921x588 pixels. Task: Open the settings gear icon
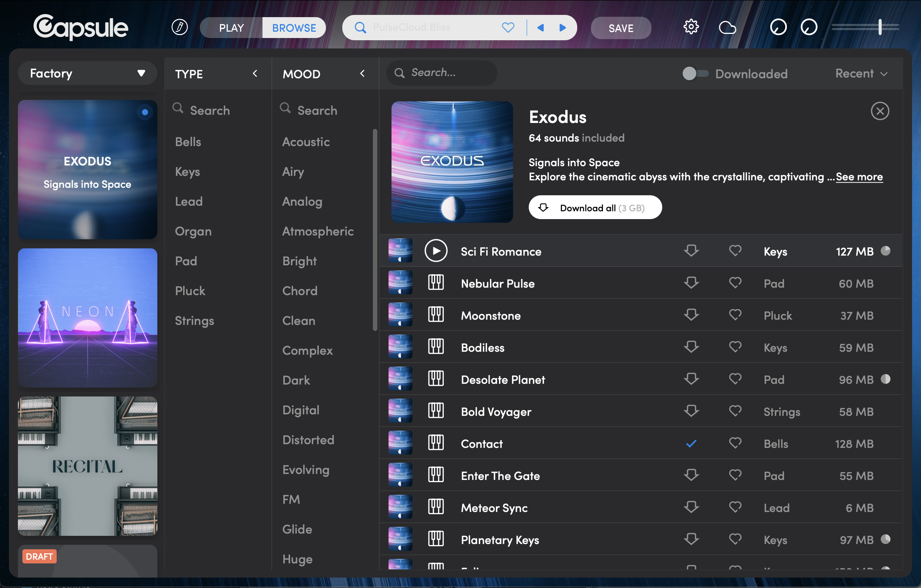tap(691, 28)
